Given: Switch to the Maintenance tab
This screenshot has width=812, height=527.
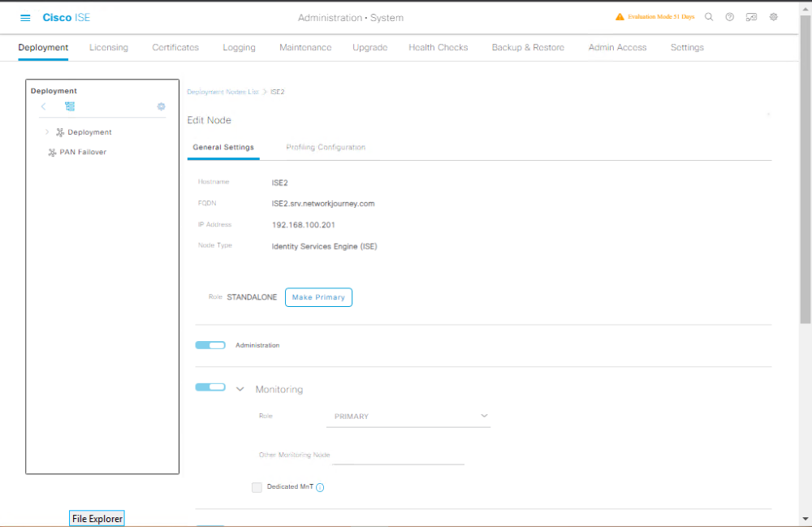Looking at the screenshot, I should (305, 47).
